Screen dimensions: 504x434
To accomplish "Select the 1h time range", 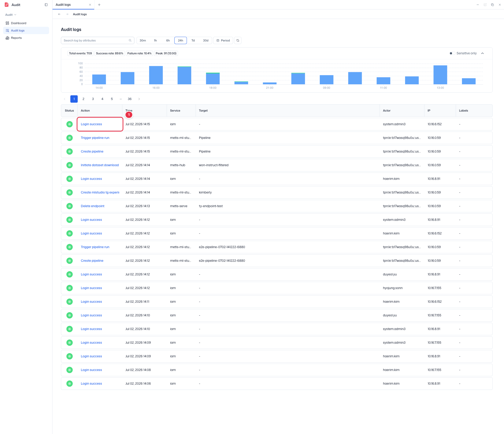I will tap(155, 40).
